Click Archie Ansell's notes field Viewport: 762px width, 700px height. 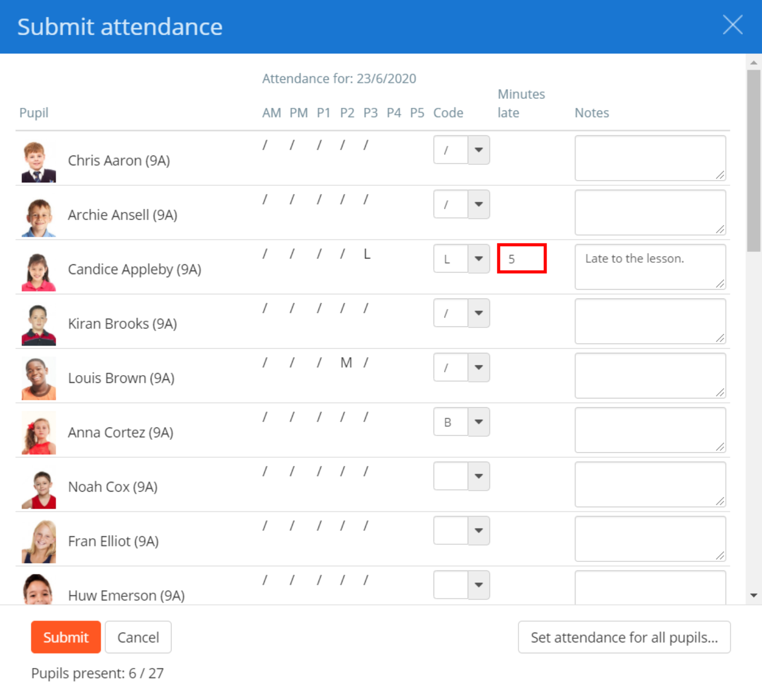pos(650,212)
